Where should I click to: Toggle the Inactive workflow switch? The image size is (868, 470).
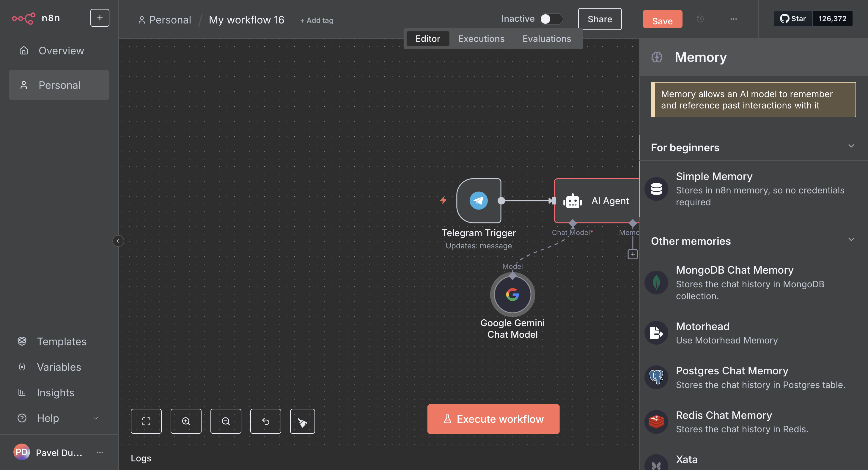551,19
